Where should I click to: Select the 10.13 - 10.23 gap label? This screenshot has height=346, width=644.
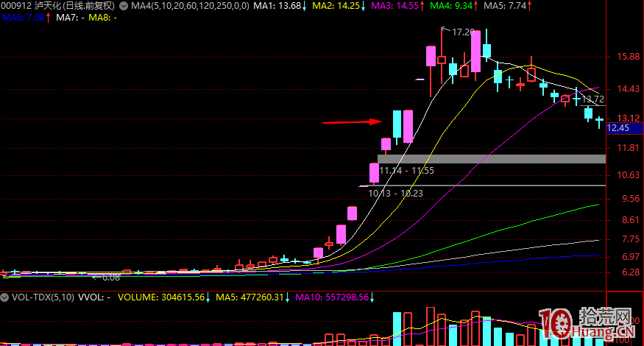(x=395, y=193)
